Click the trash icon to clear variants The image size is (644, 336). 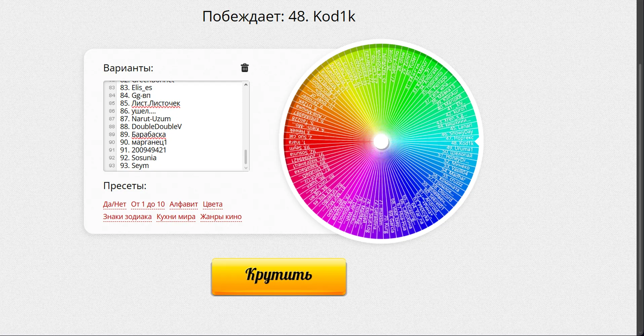[245, 68]
